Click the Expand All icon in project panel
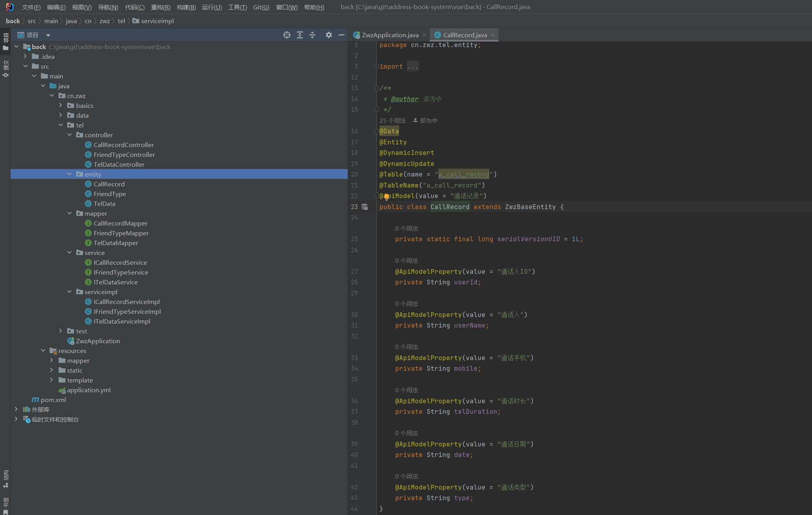The image size is (812, 515). tap(300, 35)
